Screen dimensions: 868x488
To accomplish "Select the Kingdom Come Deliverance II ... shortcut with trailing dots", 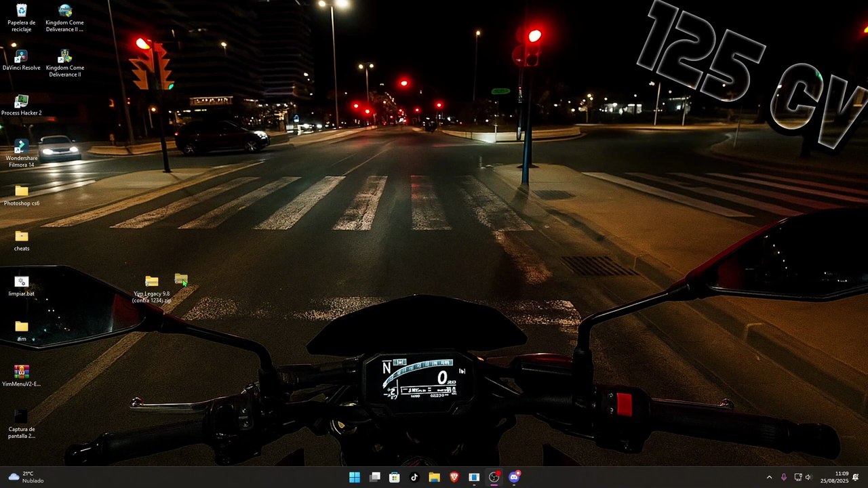I will click(64, 18).
